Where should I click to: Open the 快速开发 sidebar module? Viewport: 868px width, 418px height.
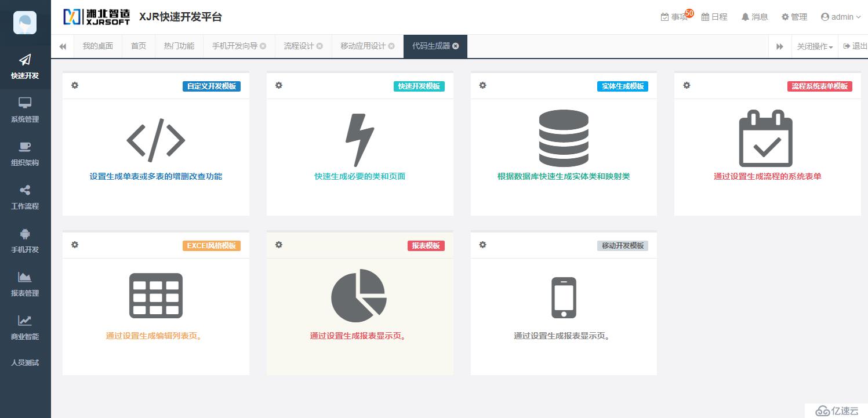click(25, 67)
